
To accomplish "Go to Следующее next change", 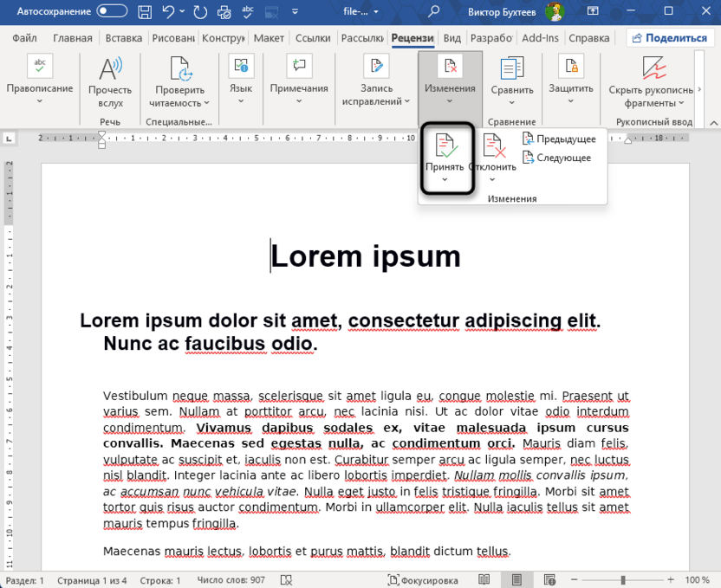I will point(557,158).
